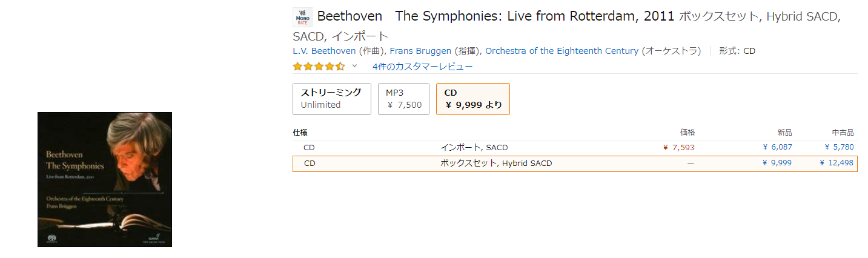Image resolution: width=868 pixels, height=258 pixels.
Task: Click the product title text
Action: pyautogui.click(x=495, y=16)
